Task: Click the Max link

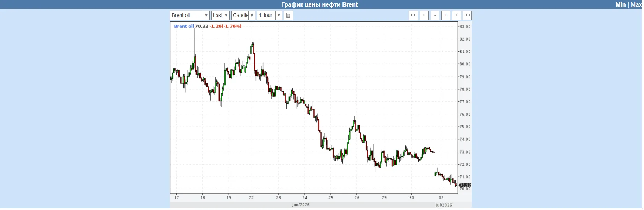Action: click(636, 4)
